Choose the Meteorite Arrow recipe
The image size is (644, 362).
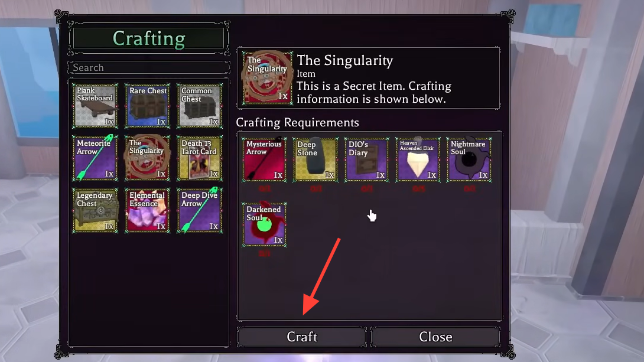click(x=95, y=158)
